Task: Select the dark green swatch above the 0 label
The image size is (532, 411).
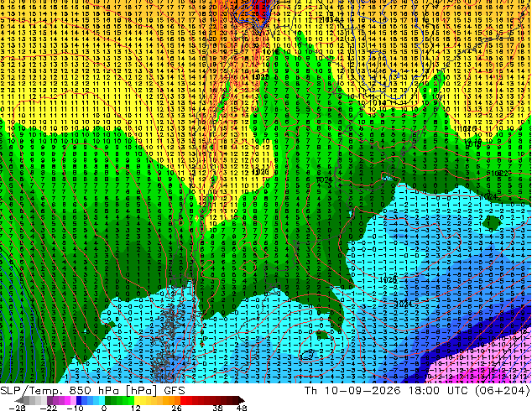Action: 108,400
